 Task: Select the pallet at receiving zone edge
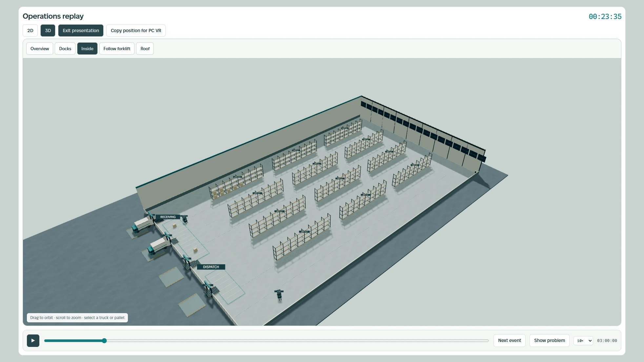195,250
